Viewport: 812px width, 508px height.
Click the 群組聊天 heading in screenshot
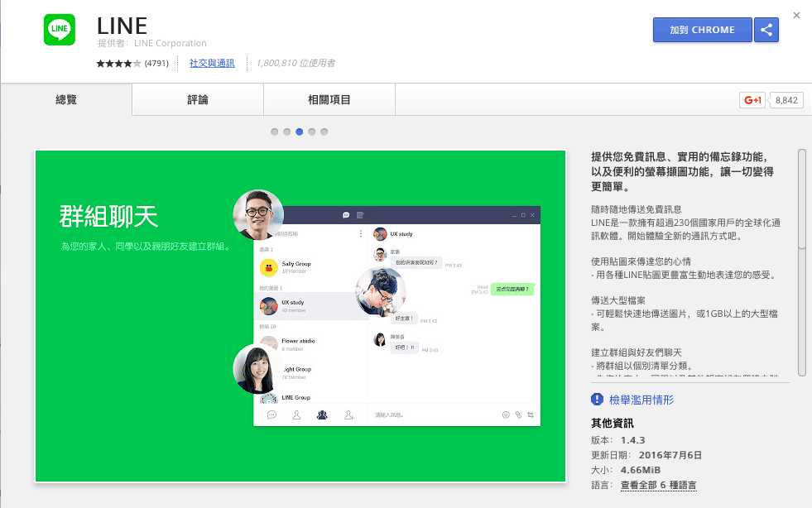[x=108, y=217]
